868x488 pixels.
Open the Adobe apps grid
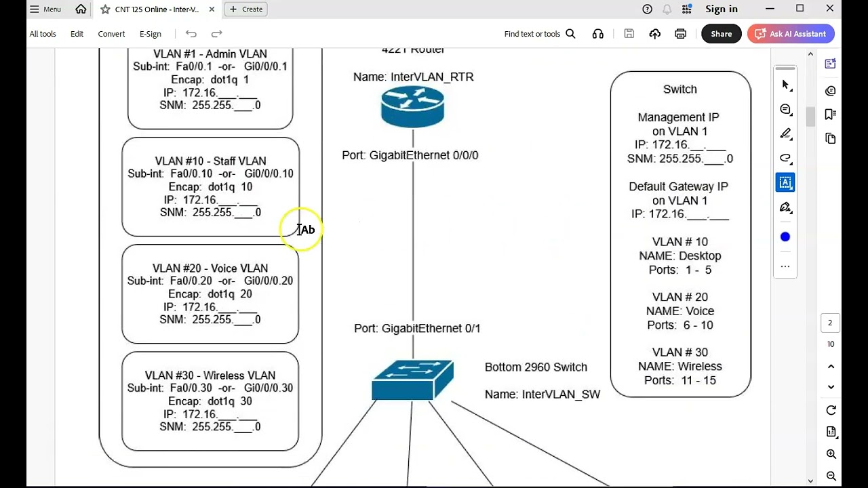687,9
